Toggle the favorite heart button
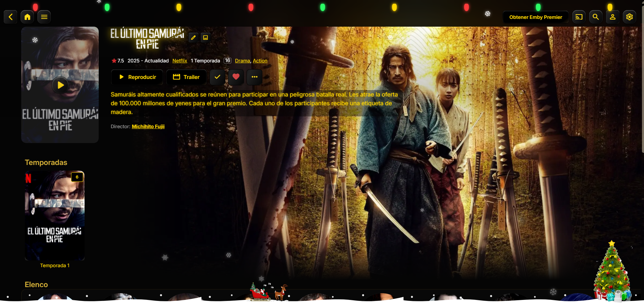This screenshot has width=644, height=307. point(236,77)
